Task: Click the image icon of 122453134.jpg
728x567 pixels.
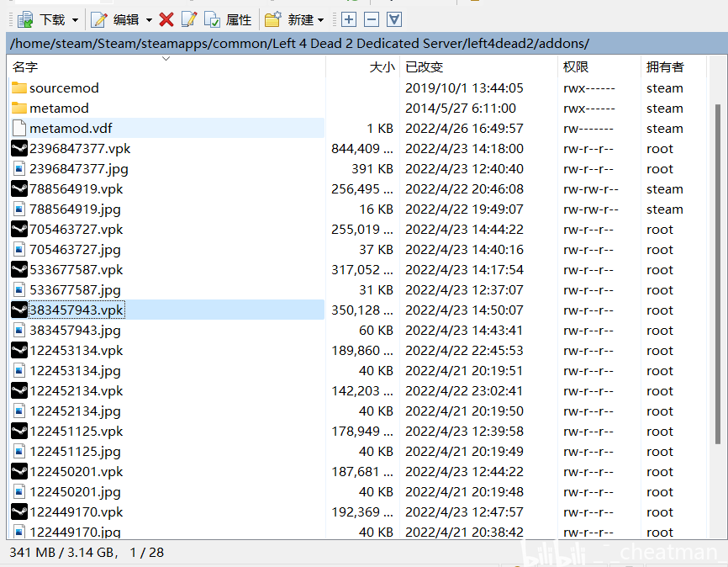Action: click(19, 371)
